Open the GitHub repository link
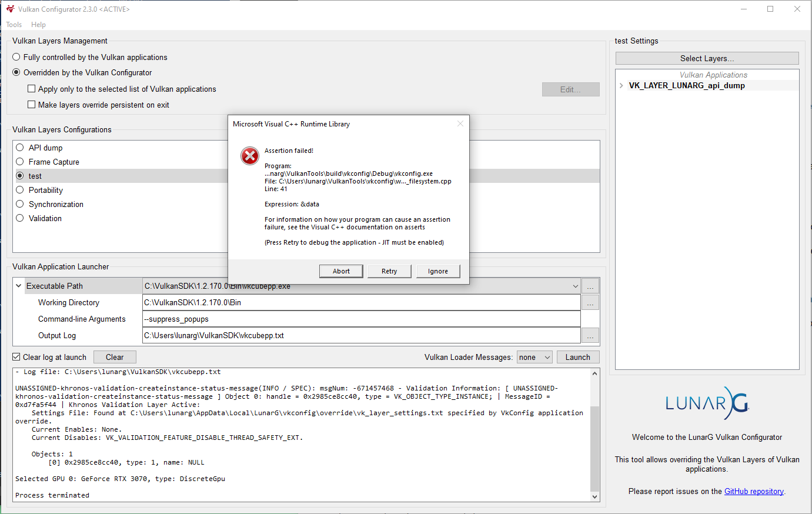Image resolution: width=812 pixels, height=514 pixels. pos(754,491)
